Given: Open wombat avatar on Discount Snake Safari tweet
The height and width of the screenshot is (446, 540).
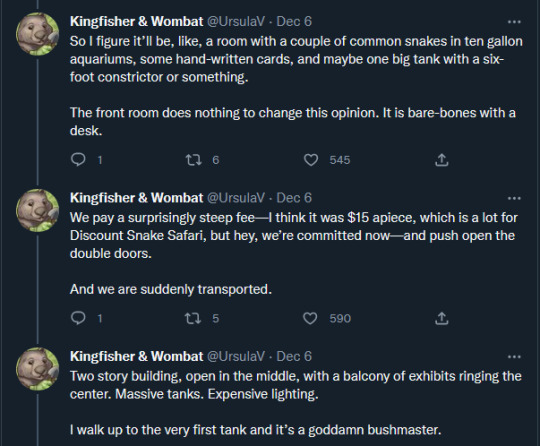Looking at the screenshot, I should tap(38, 210).
